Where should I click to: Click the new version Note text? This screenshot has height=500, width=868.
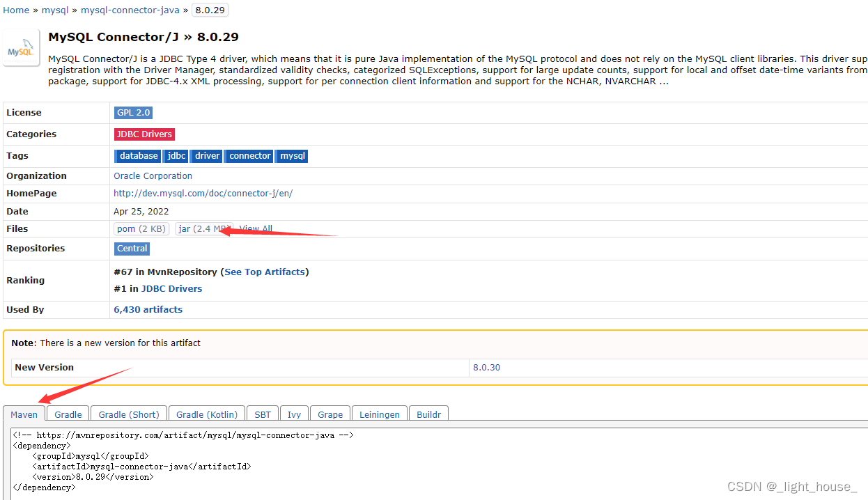coord(106,343)
